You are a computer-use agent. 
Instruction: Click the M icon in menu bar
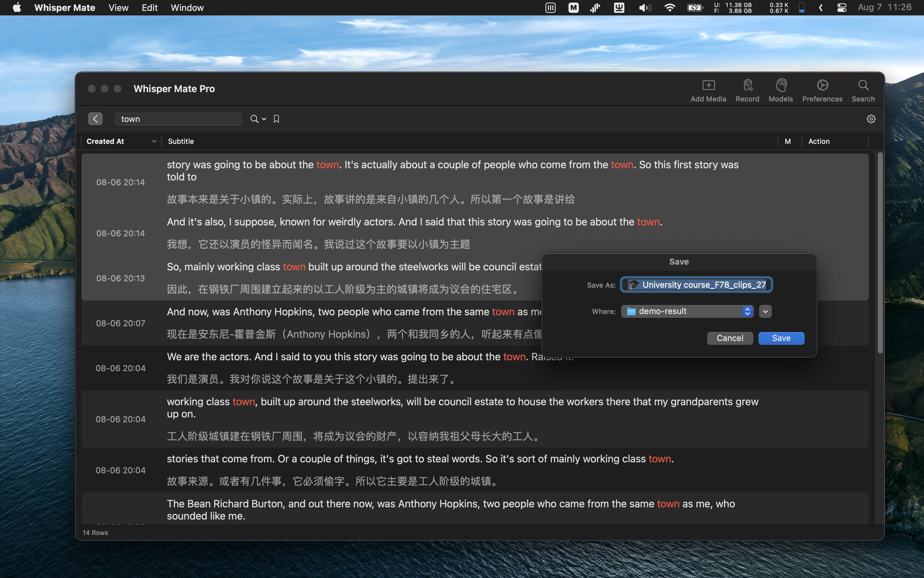pyautogui.click(x=573, y=8)
